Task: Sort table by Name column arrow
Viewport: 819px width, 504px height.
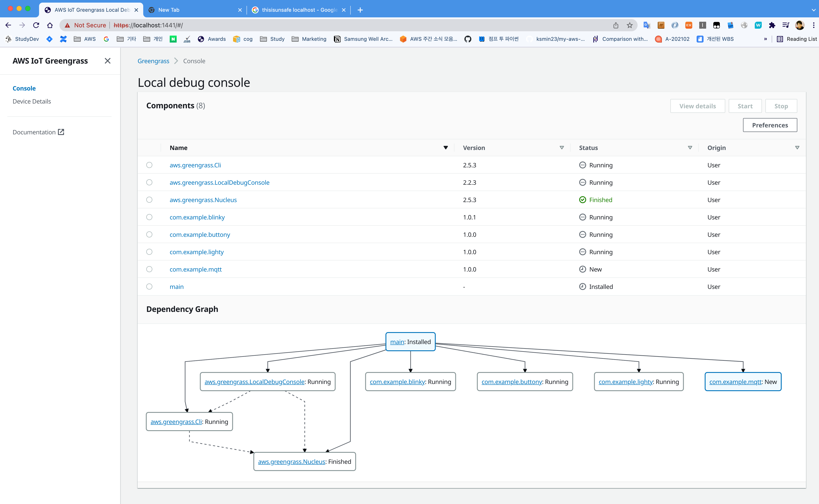Action: coord(446,148)
